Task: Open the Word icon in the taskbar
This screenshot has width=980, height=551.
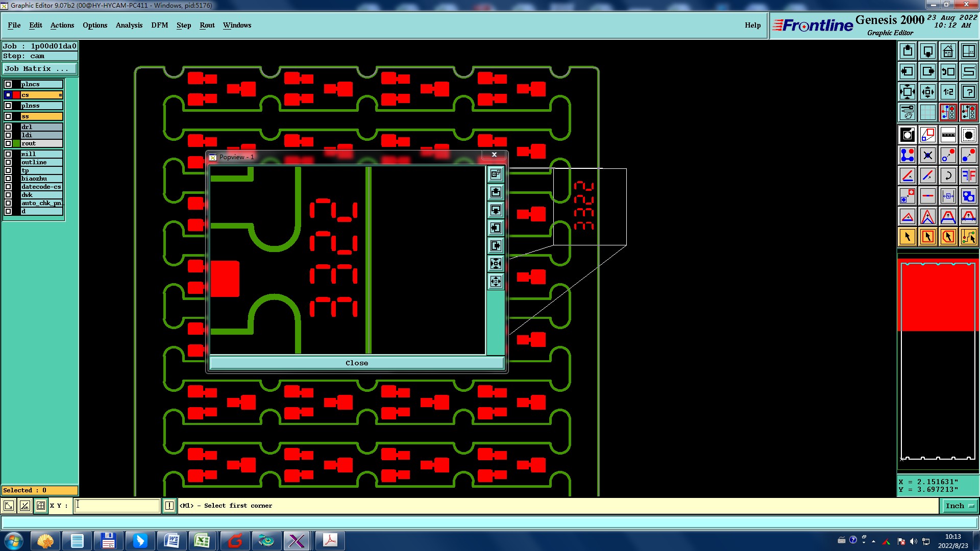Action: [x=171, y=540]
